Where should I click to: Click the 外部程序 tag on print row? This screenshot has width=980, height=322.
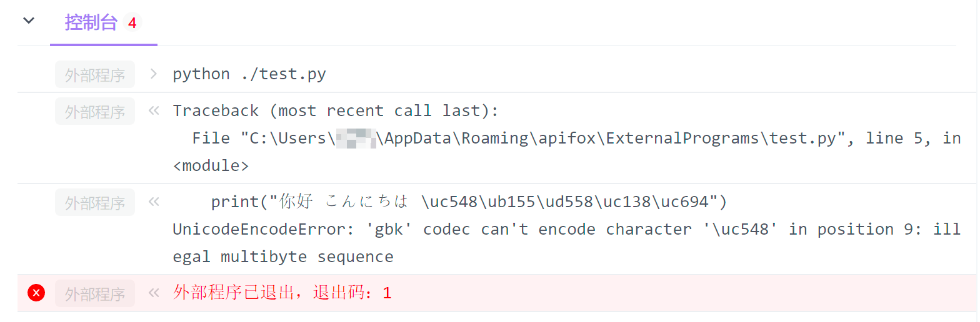pyautogui.click(x=95, y=203)
